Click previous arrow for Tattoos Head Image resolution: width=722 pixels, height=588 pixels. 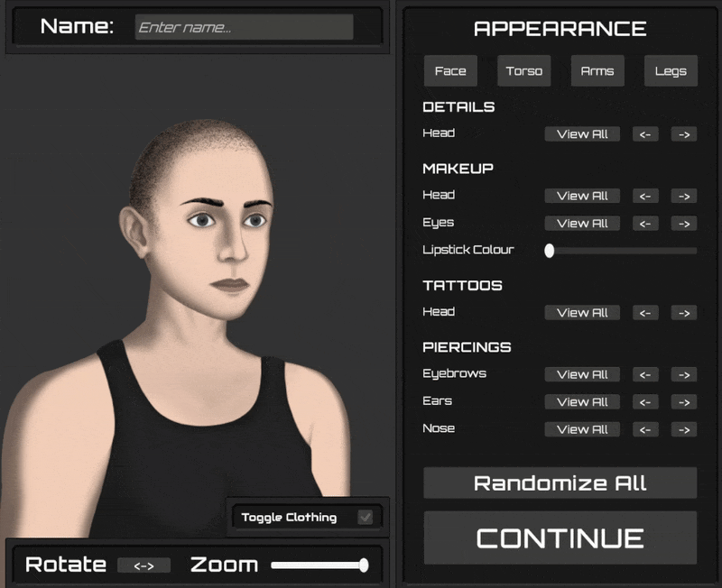tap(645, 313)
